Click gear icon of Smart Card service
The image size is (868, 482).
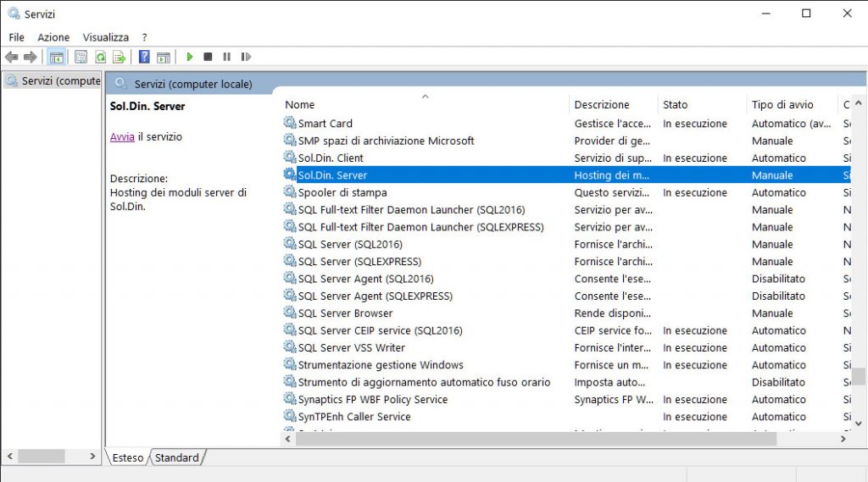tap(290, 122)
